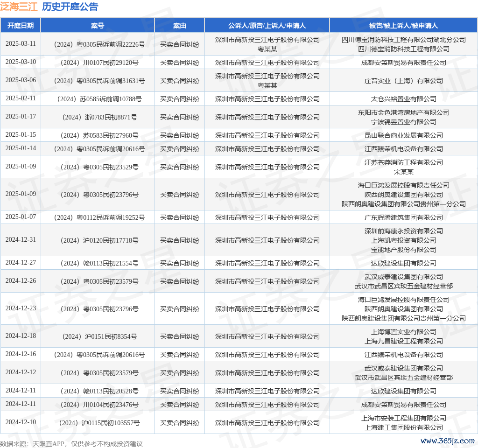The image size is (478, 448).
Task: Select 粤某某 in the 2025-03-06 row
Action: (x=267, y=86)
